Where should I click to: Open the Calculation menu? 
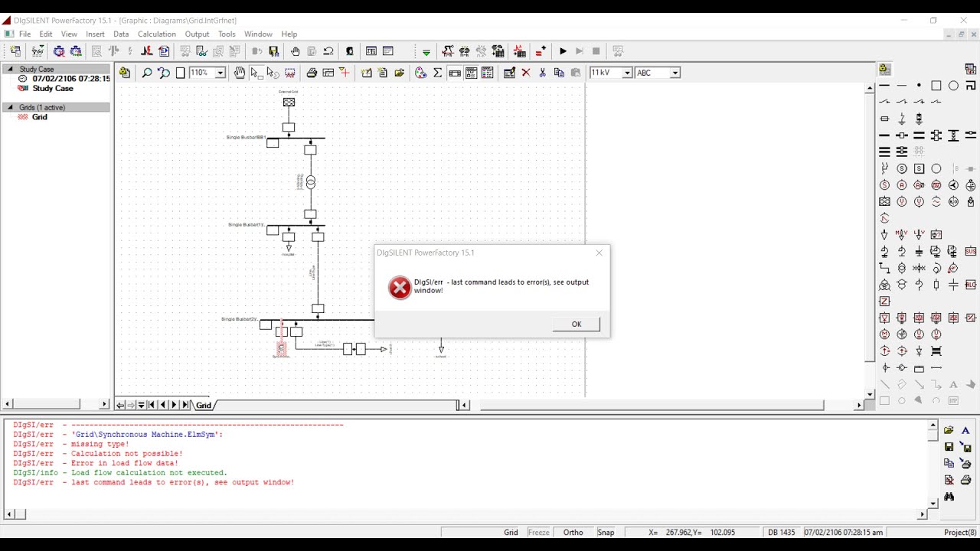coord(157,34)
